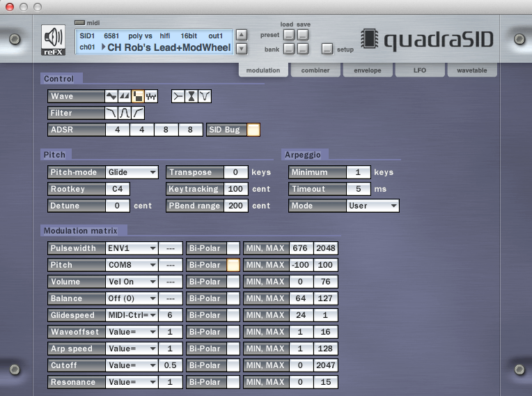Image resolution: width=532 pixels, height=396 pixels.
Task: Click the reFX speaker logo icon
Action: click(53, 40)
